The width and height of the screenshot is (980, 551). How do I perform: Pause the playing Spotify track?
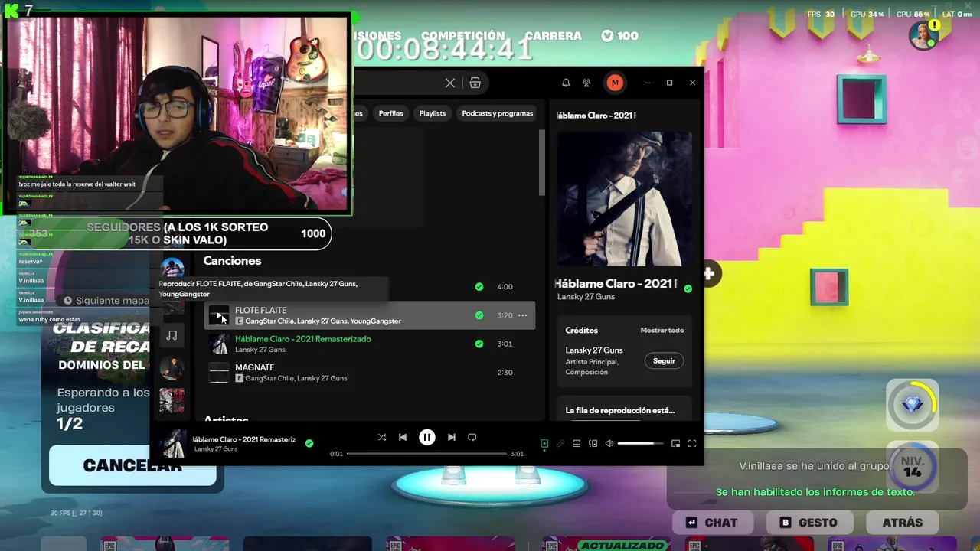point(427,437)
